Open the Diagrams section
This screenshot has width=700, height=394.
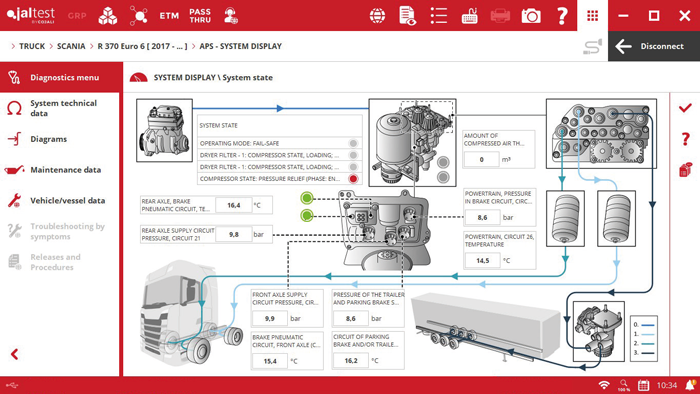click(x=60, y=139)
